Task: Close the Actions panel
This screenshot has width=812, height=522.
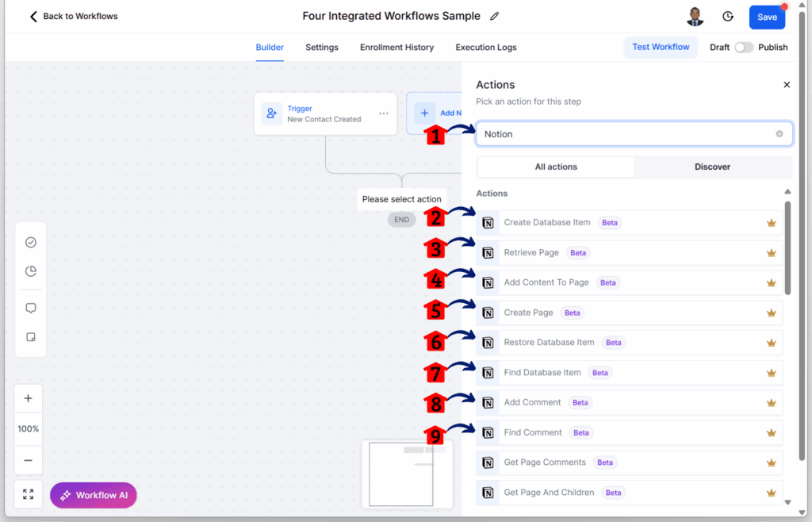Action: [787, 85]
